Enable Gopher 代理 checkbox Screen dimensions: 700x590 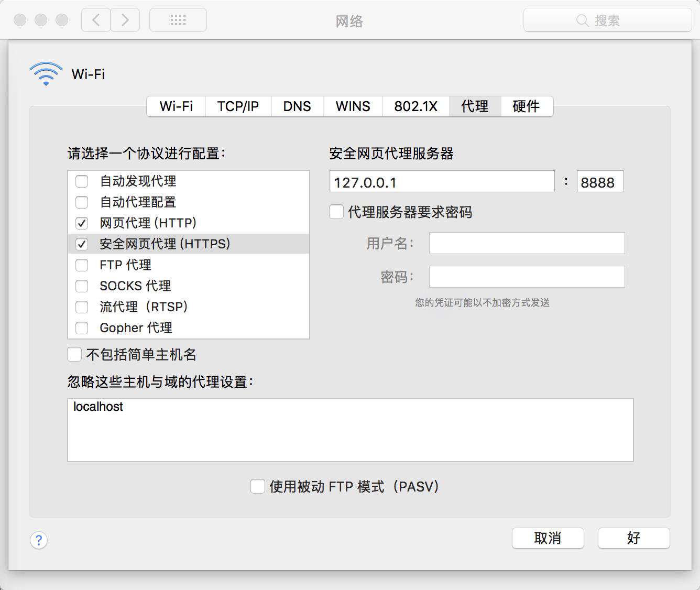click(82, 328)
